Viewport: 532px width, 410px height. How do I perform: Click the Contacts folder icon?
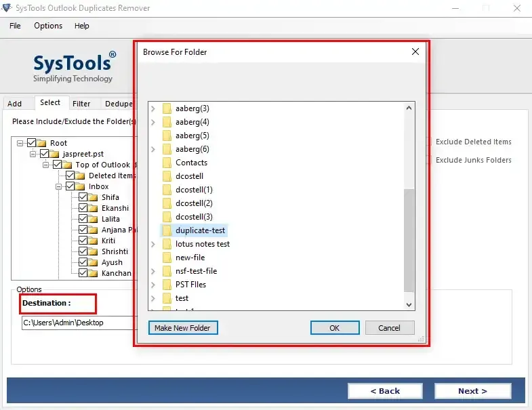[167, 163]
